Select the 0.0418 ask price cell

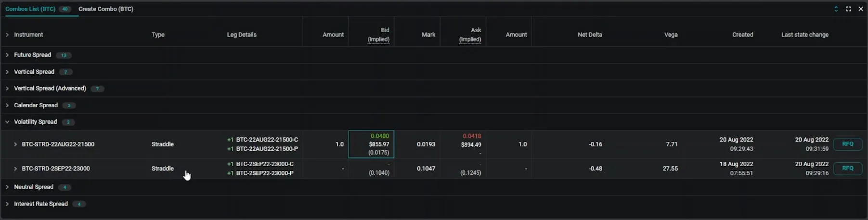coord(463,144)
